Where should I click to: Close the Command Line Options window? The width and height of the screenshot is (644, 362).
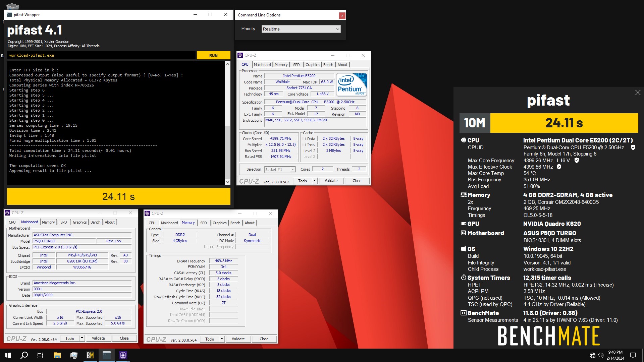click(342, 15)
